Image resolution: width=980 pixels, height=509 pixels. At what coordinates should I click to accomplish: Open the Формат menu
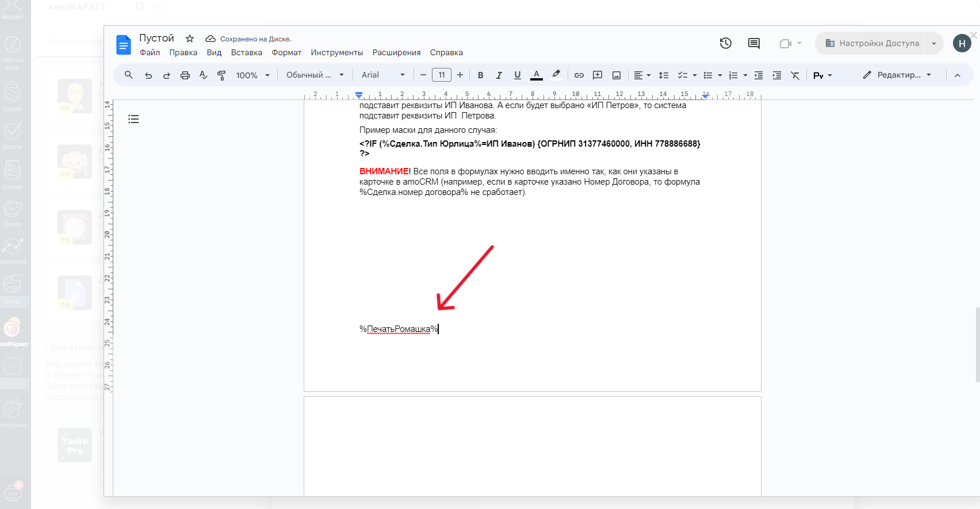click(x=286, y=52)
